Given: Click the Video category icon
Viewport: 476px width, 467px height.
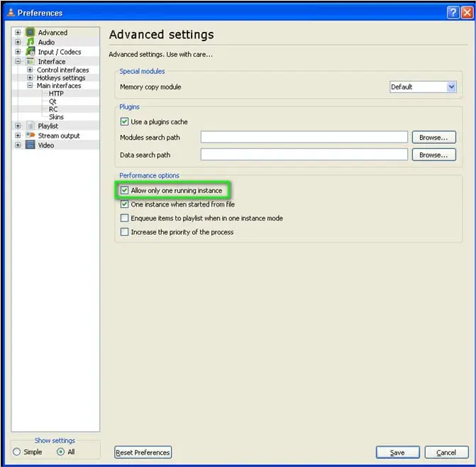Looking at the screenshot, I should pyautogui.click(x=31, y=145).
